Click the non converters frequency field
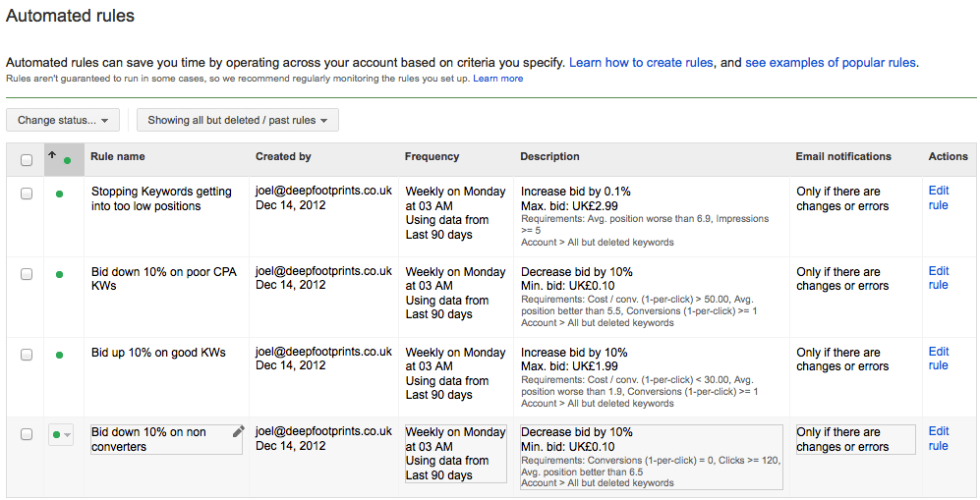The width and height of the screenshot is (980, 500). [x=456, y=453]
